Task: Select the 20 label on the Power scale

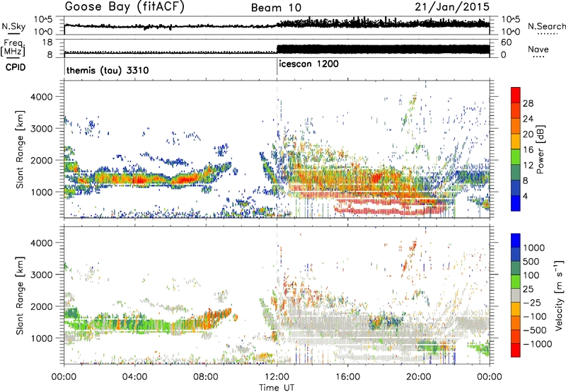Action: [528, 134]
